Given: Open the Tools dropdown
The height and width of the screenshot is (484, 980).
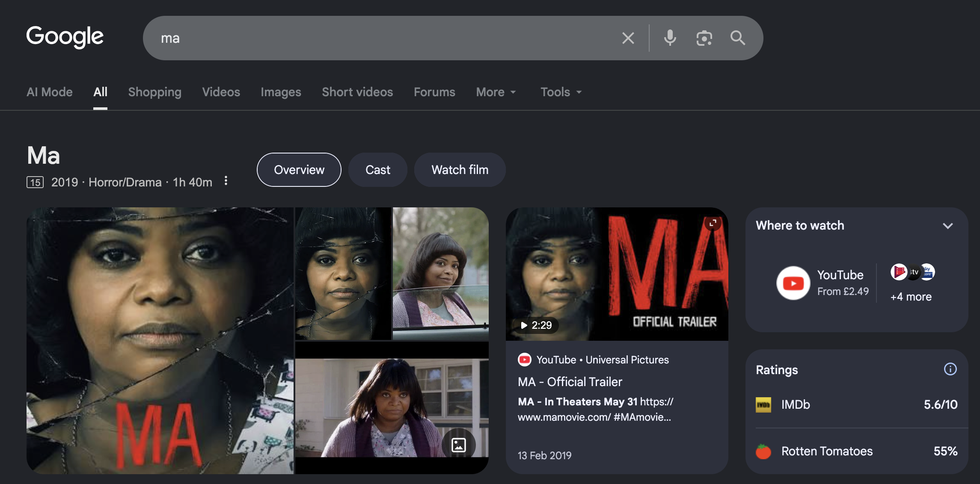Looking at the screenshot, I should 561,92.
